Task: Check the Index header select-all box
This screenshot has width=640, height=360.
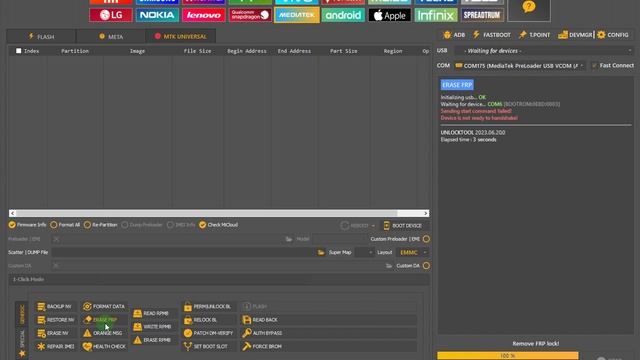Action: pos(18,51)
